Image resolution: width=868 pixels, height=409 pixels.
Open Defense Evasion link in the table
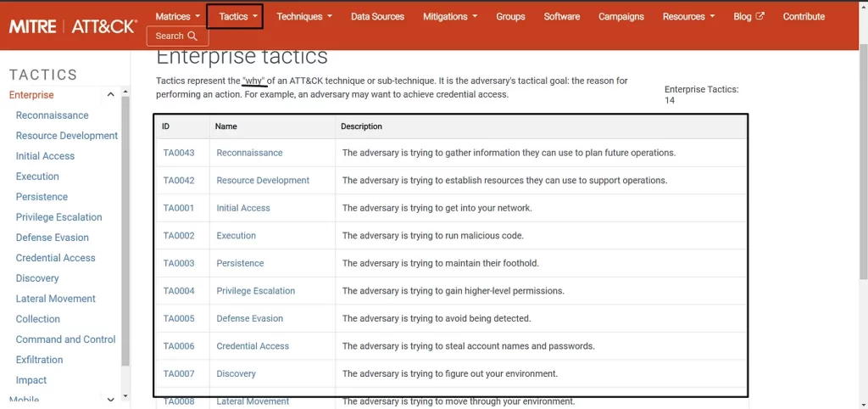[250, 319]
